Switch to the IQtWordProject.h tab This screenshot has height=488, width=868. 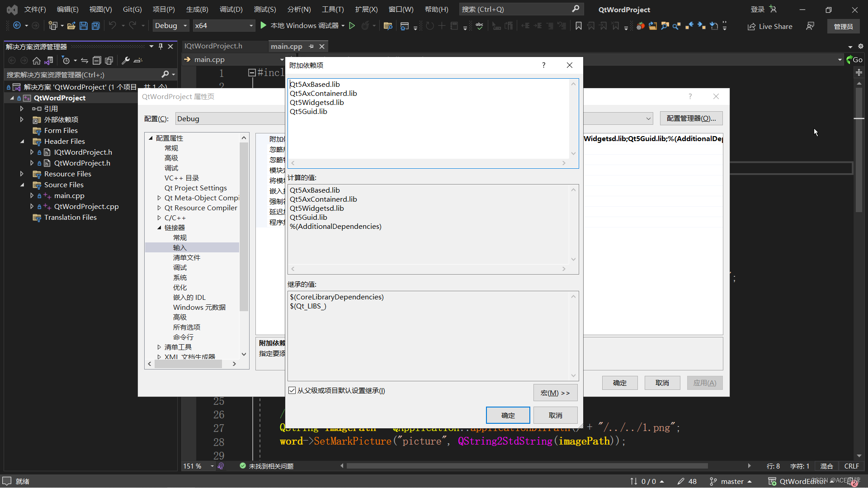point(212,46)
